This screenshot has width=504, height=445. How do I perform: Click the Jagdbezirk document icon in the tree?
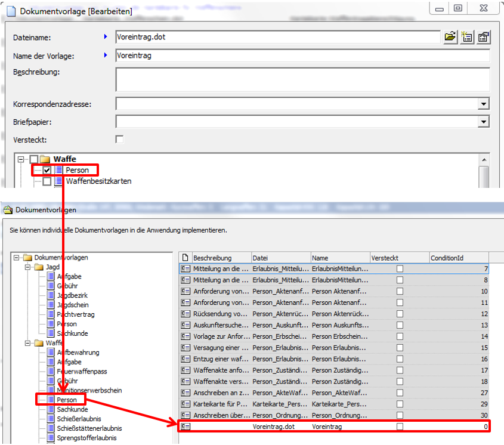[x=51, y=296]
